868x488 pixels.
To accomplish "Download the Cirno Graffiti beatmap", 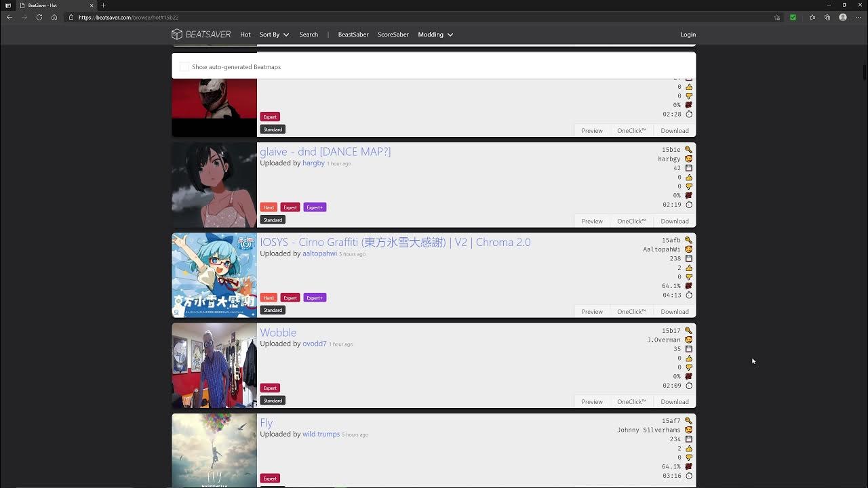I will click(x=675, y=312).
